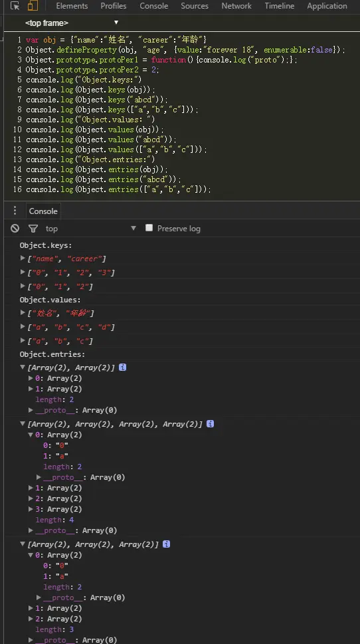Screen dimensions: 360x644
Task: Switch to the Network tab
Action: pos(236,6)
